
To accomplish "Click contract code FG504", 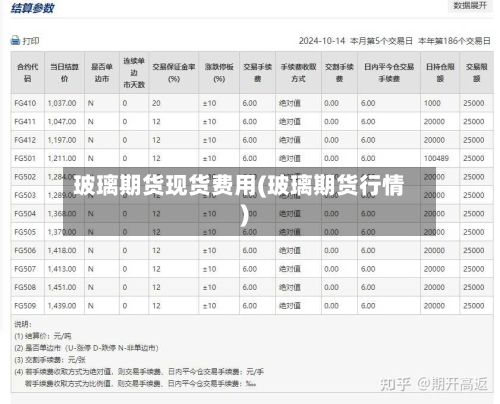I will point(25,214).
